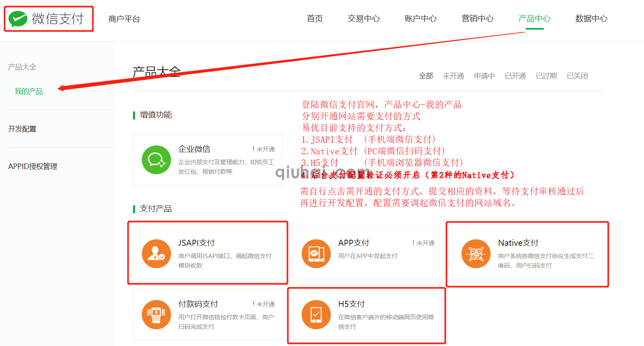
Task: Open the 企业微信 product title
Action: coord(194,149)
